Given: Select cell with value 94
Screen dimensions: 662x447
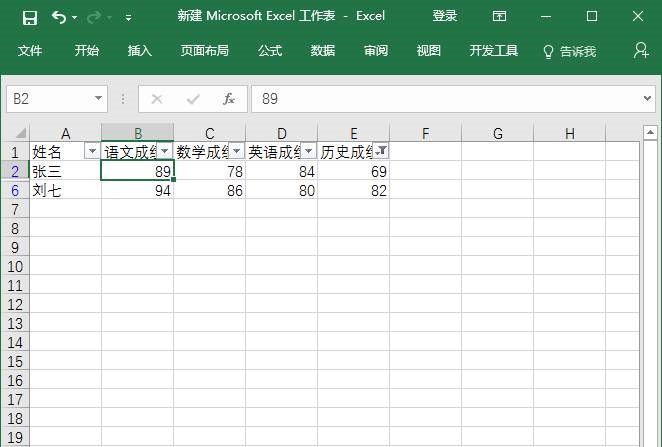Looking at the screenshot, I should click(138, 190).
